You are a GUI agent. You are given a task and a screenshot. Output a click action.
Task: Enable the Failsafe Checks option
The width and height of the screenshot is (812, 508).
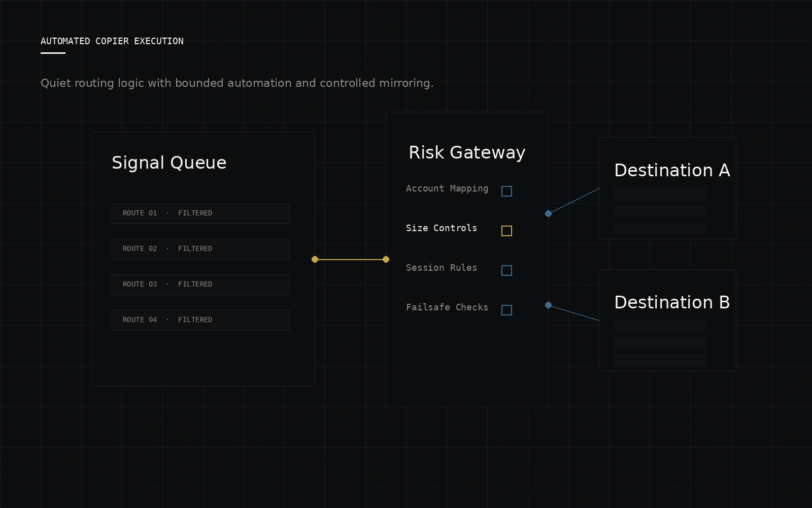pos(506,310)
